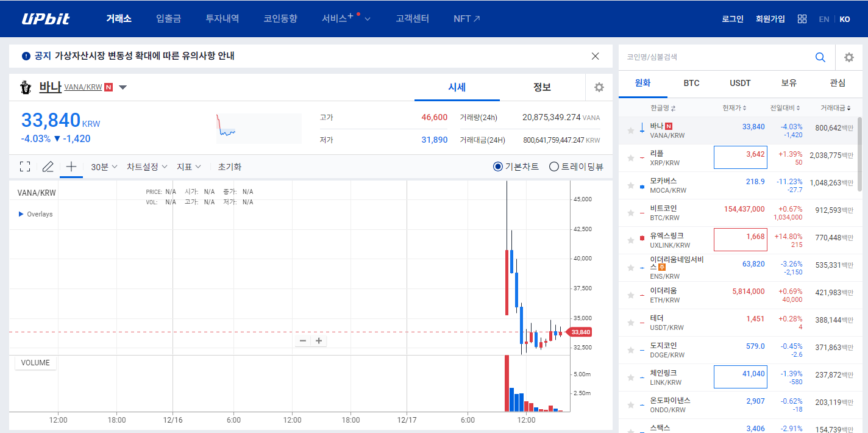Viewport: 868px width, 433px height.
Task: Favorite the 리플 XRP/KRW star
Action: (x=631, y=158)
